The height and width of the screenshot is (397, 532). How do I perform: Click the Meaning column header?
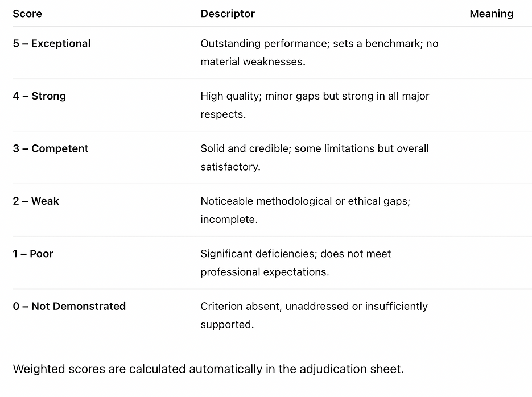click(x=491, y=14)
